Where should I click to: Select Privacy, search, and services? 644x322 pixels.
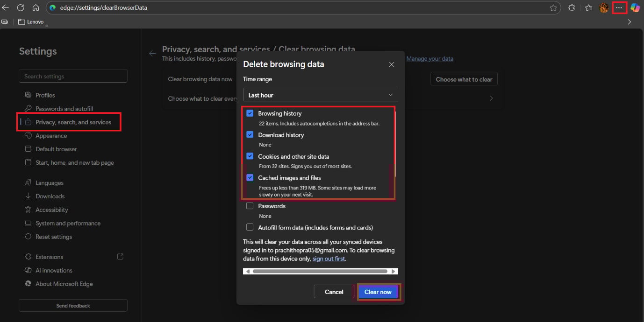point(73,122)
